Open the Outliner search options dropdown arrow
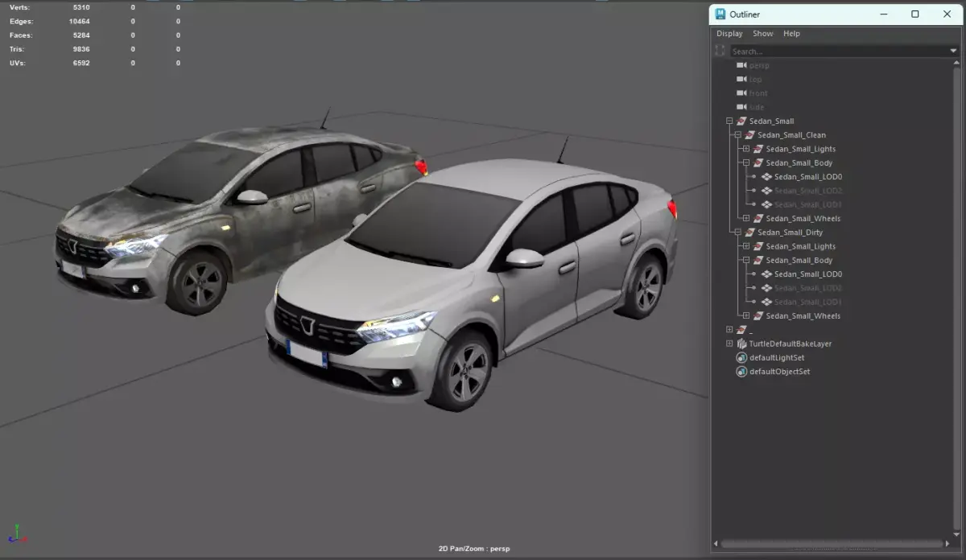Viewport: 966px width, 560px height. [954, 51]
